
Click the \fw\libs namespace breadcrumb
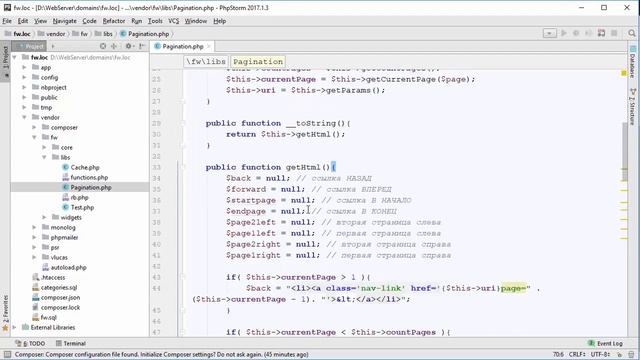pyautogui.click(x=206, y=62)
